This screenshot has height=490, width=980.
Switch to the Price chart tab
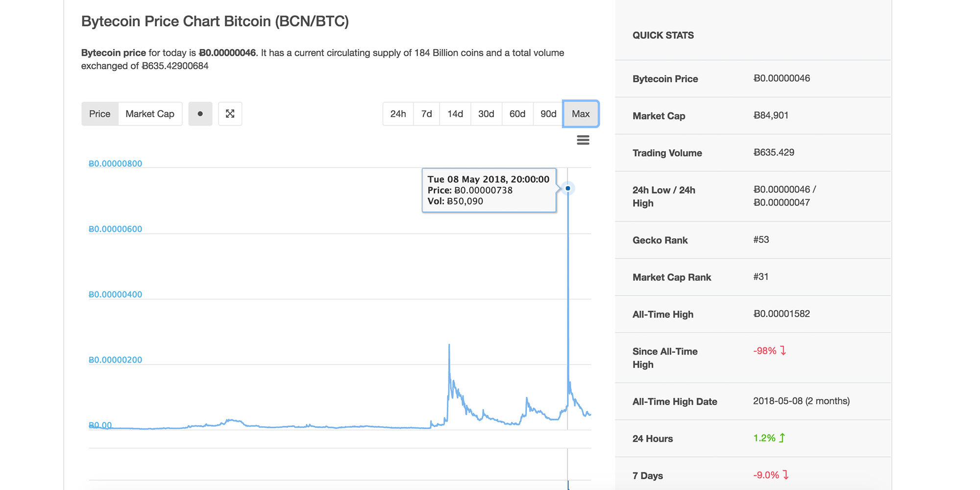click(100, 114)
